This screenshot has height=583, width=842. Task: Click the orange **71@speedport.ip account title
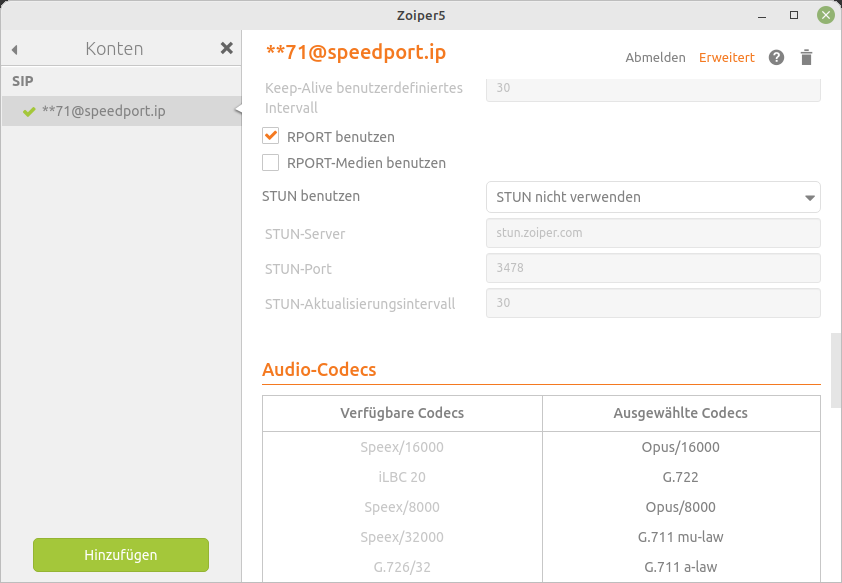356,52
